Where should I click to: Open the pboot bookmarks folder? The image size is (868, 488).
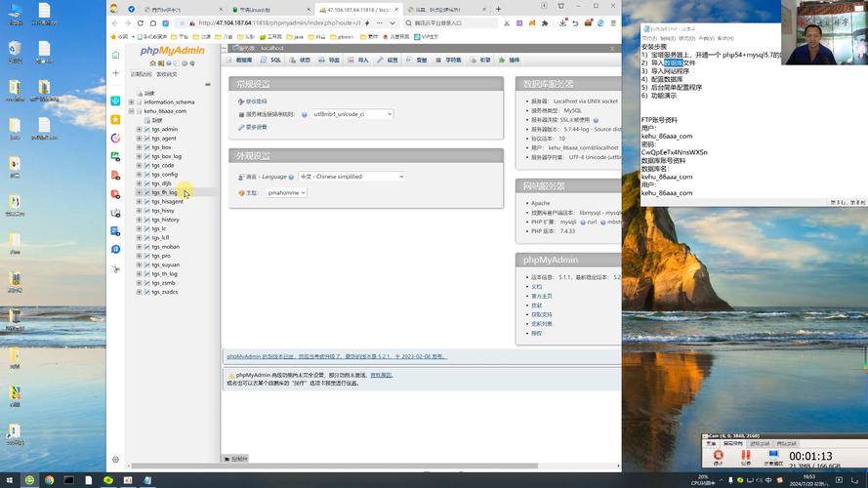point(342,37)
